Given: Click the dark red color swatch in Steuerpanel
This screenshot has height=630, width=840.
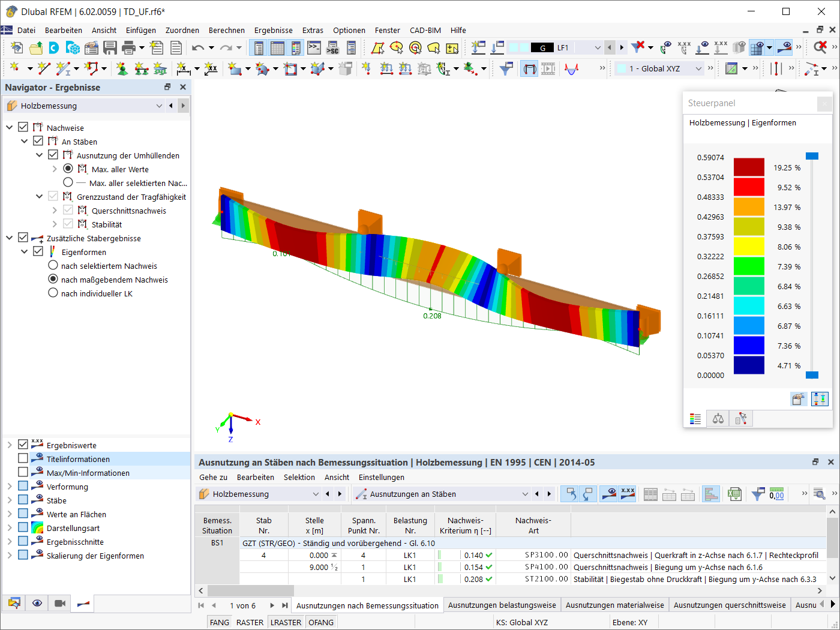Looking at the screenshot, I should 749,167.
